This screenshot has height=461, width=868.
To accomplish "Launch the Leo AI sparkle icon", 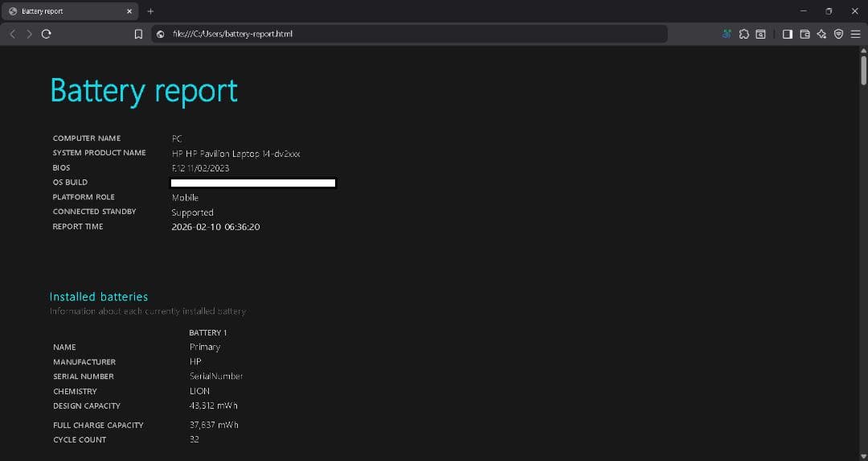I will pyautogui.click(x=821, y=34).
